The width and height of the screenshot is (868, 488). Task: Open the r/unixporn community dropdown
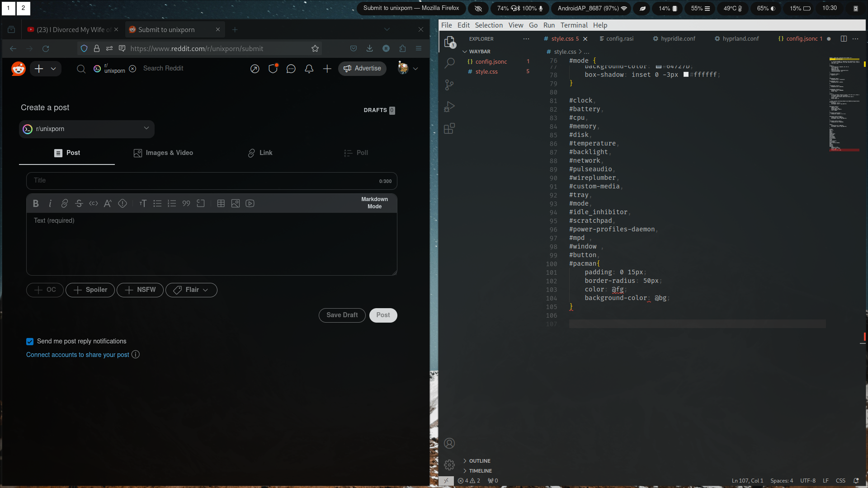(87, 129)
